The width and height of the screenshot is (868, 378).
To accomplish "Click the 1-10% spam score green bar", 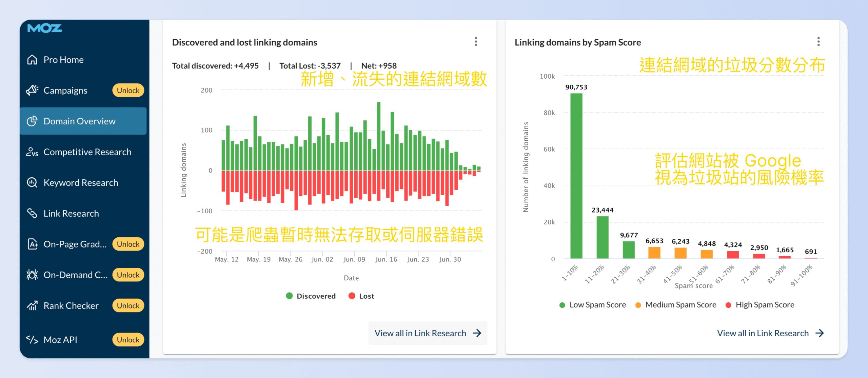I will click(576, 176).
